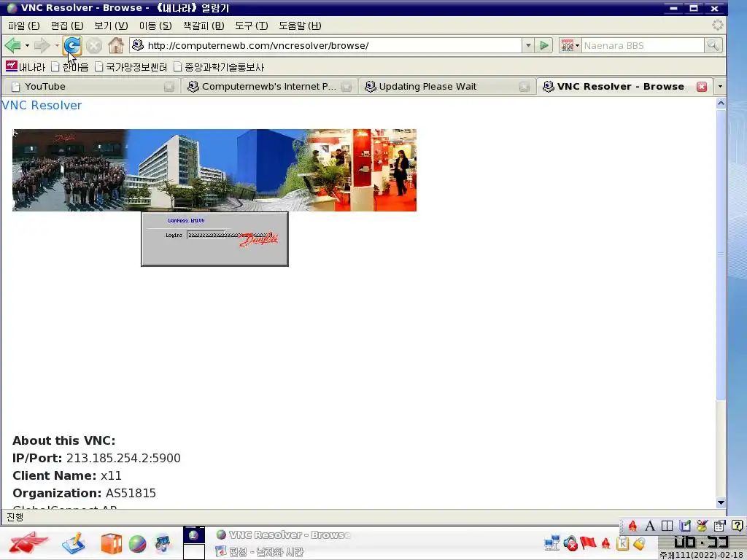Open the 한마음 bookmark

(x=69, y=67)
